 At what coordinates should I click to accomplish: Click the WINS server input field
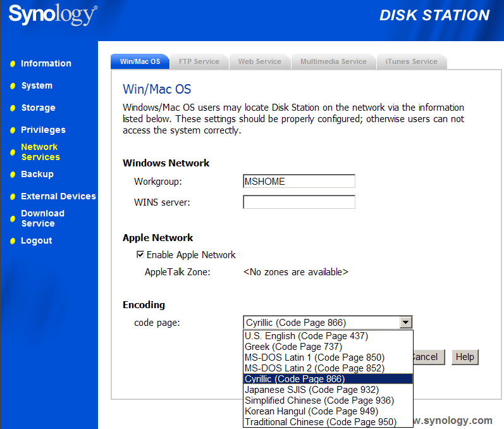299,202
